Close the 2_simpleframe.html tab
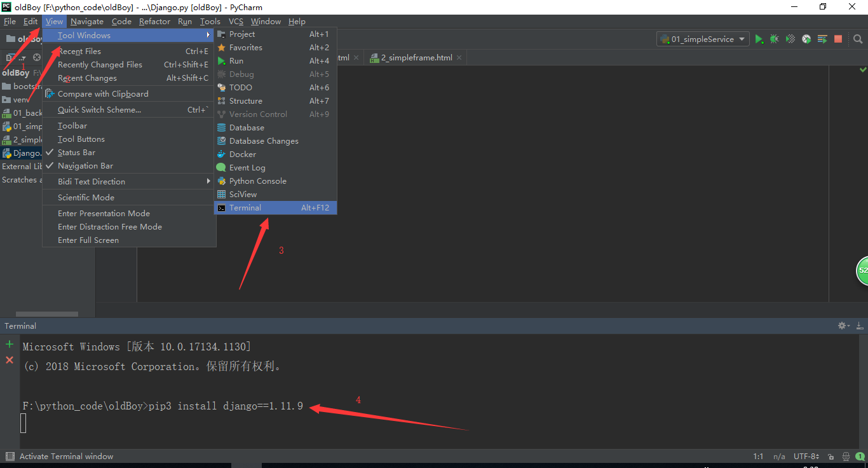 click(x=459, y=58)
